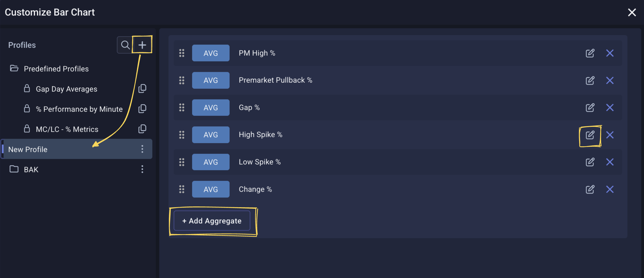This screenshot has height=278, width=644.
Task: Open the BAK folder options menu
Action: coord(142,169)
